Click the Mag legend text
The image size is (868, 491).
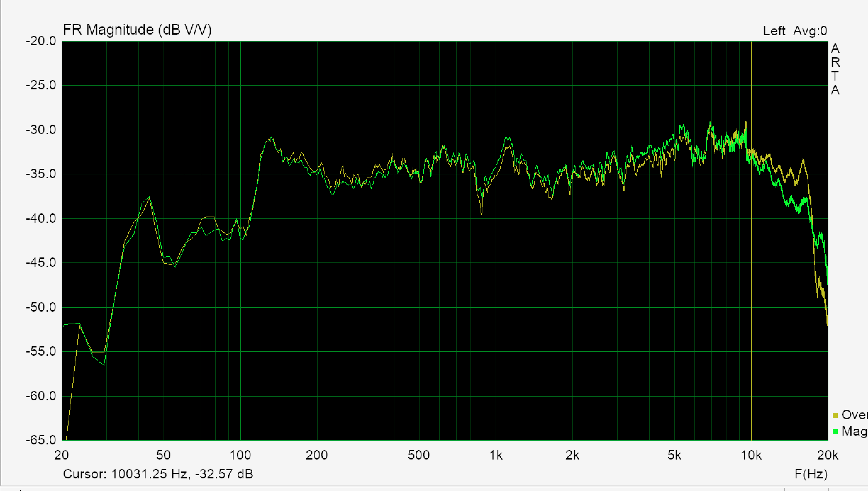[x=854, y=431]
